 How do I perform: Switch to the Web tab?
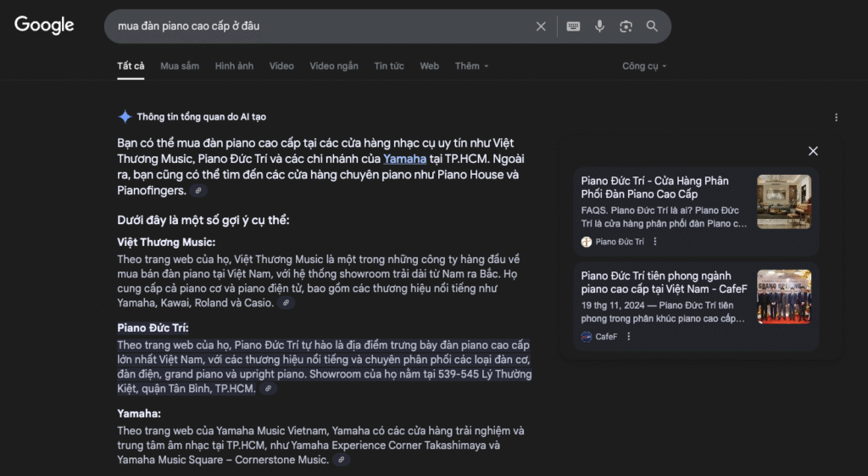pos(429,66)
